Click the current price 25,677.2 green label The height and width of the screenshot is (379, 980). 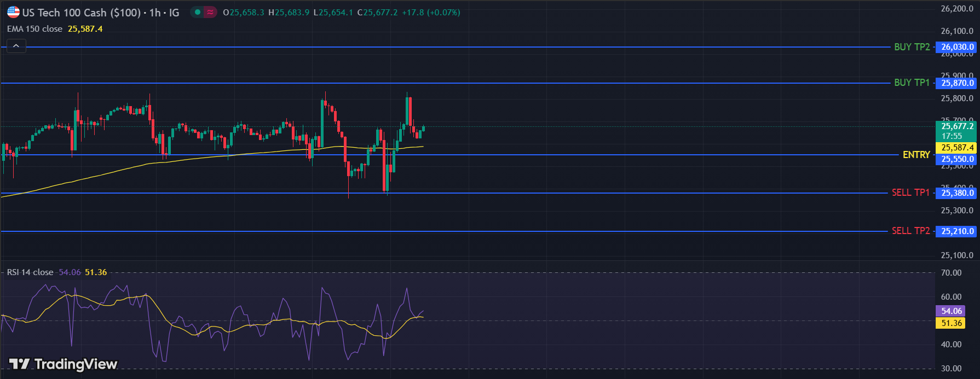pyautogui.click(x=957, y=126)
